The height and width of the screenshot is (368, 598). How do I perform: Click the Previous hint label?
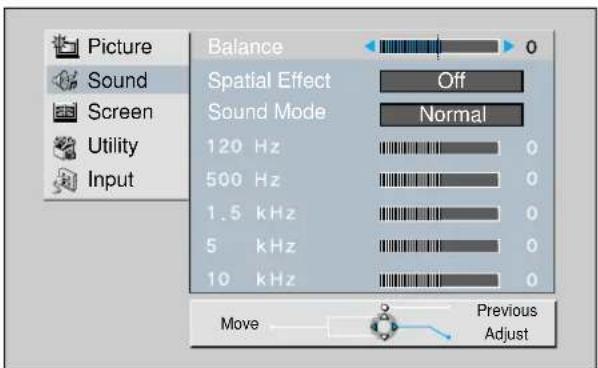(x=507, y=310)
